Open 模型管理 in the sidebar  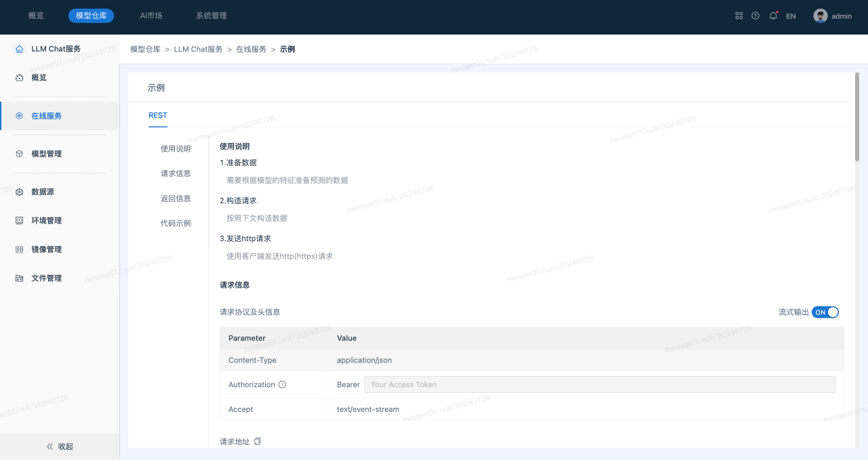[x=46, y=154]
